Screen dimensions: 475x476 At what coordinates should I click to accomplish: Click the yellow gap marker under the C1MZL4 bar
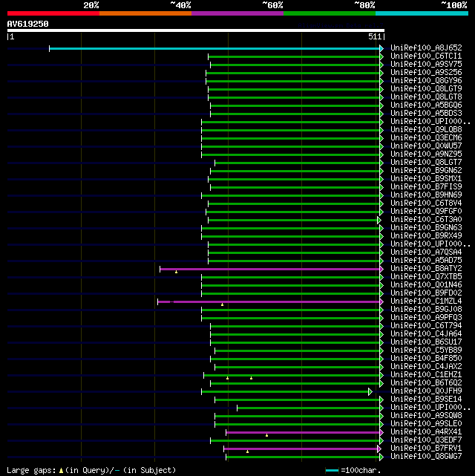[x=223, y=304]
